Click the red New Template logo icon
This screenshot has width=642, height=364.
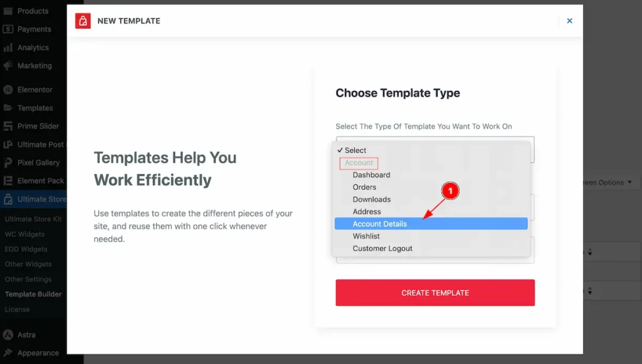point(83,21)
